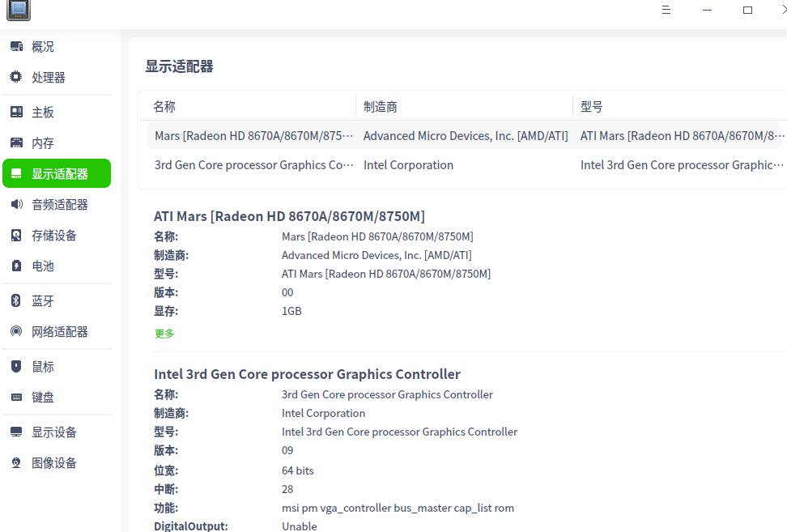Image resolution: width=787 pixels, height=532 pixels.
Task: Open the 主板 motherboard section icon
Action: [16, 110]
